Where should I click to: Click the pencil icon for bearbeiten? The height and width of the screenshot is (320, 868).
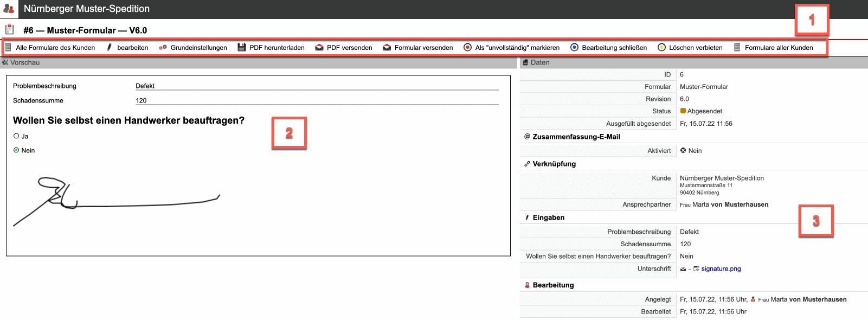tap(110, 48)
